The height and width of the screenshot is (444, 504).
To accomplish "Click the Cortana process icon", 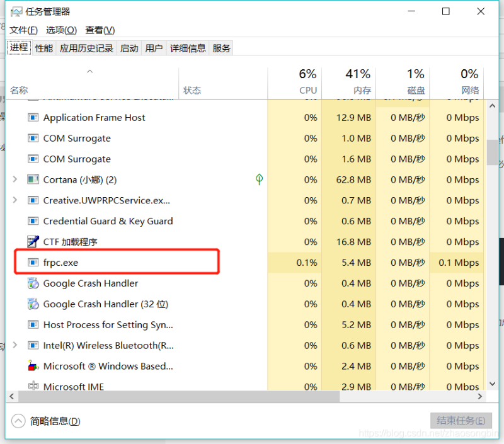I will click(x=33, y=179).
